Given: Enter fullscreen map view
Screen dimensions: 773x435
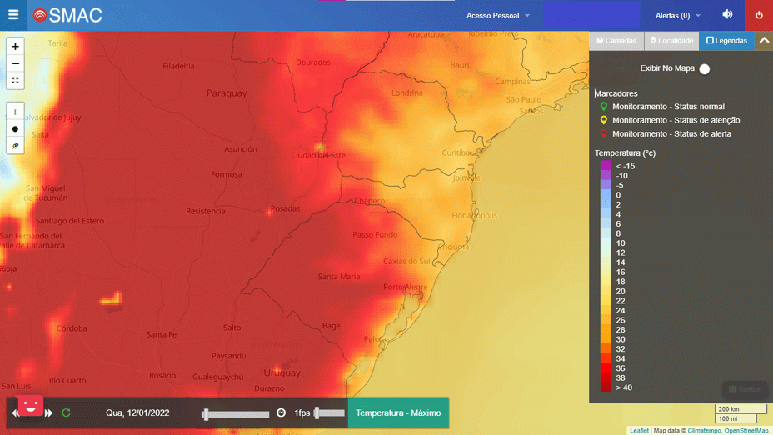Looking at the screenshot, I should tap(15, 80).
